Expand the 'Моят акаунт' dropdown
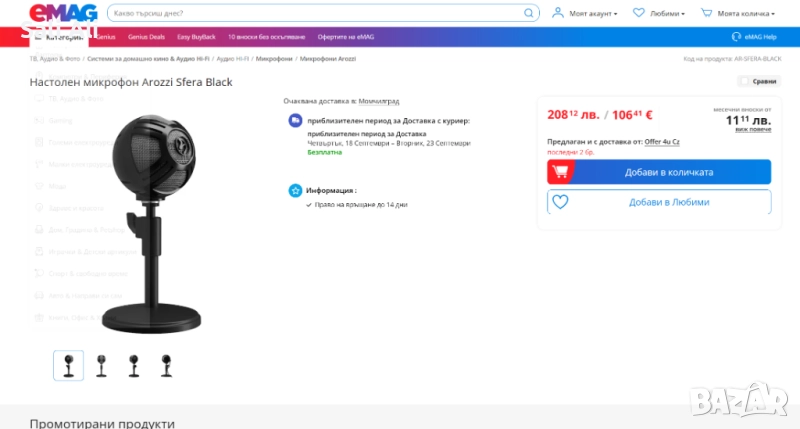800x429 pixels. 595,14
